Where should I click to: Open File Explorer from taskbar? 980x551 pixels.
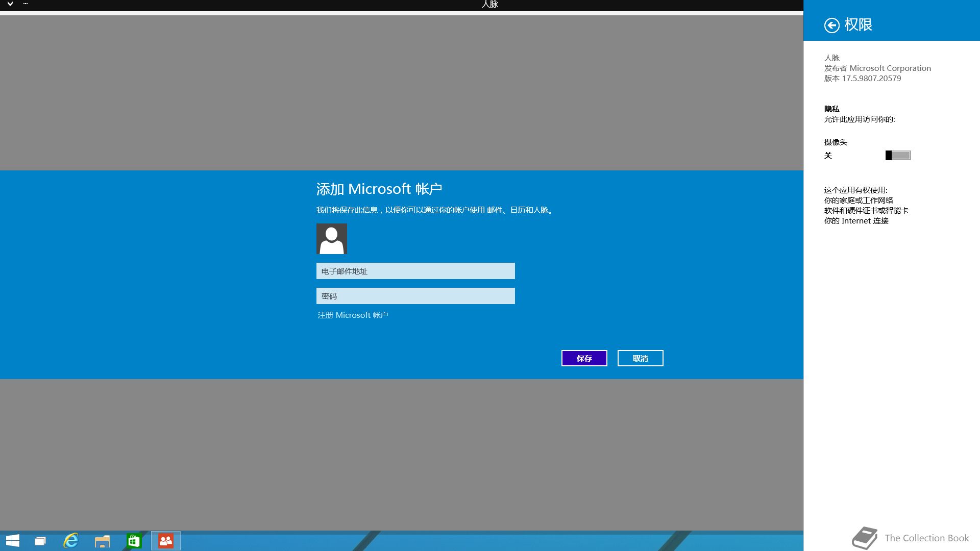[x=102, y=541]
